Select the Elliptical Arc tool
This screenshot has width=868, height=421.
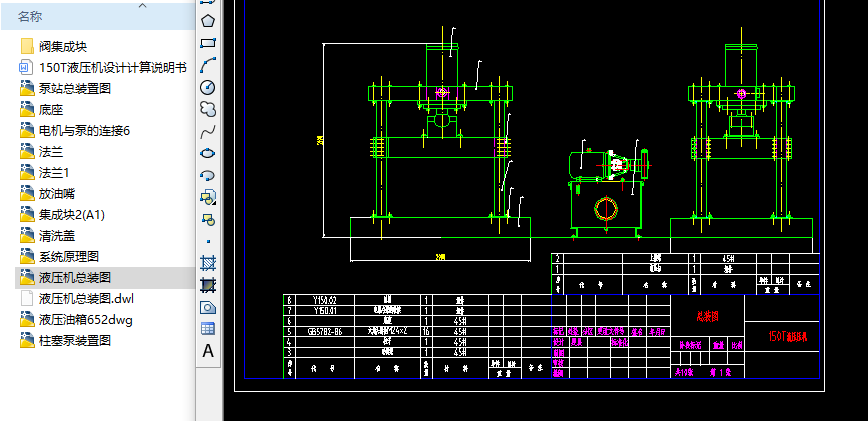[208, 175]
